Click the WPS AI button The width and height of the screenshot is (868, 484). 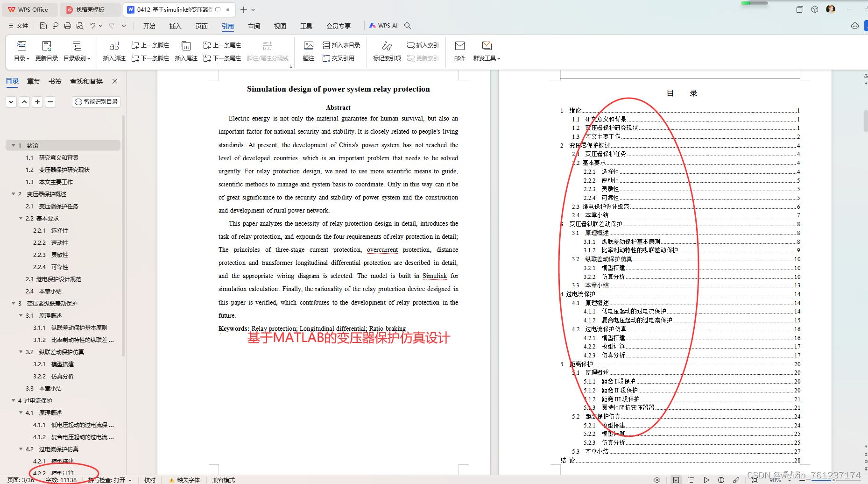pos(383,26)
